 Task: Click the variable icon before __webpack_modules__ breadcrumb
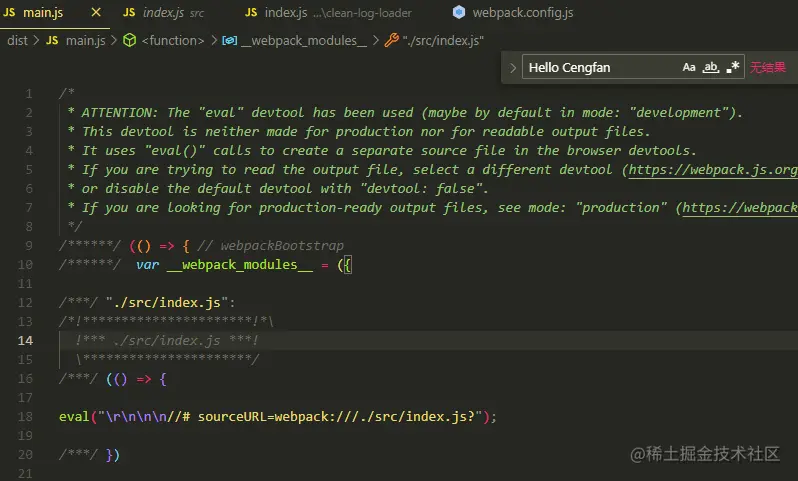point(230,40)
